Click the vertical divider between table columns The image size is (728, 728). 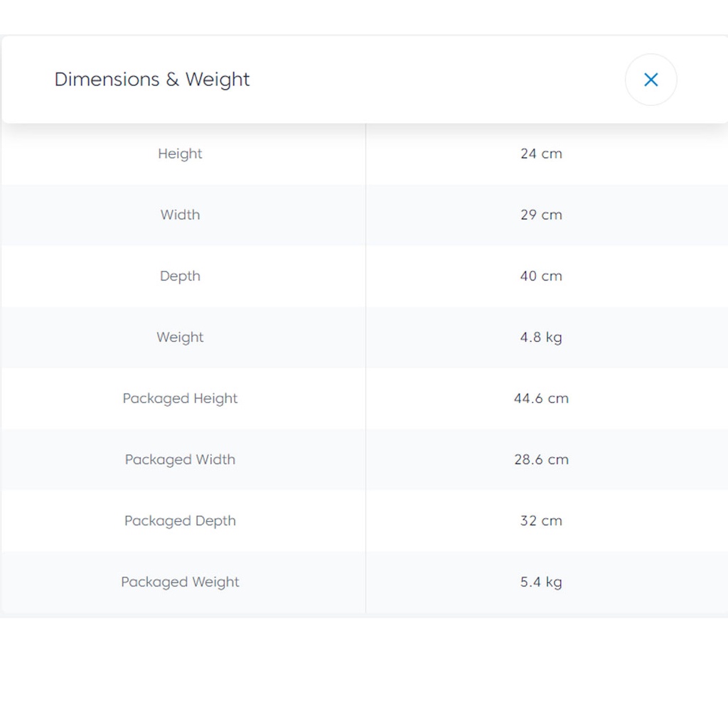(x=365, y=368)
